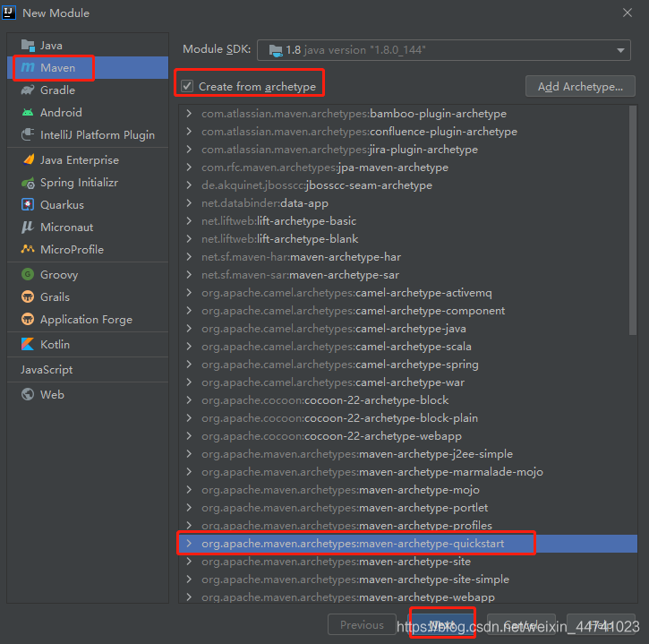Screen dimensions: 649x644
Task: Expand the maven-archetype-quickstart node
Action: (189, 543)
